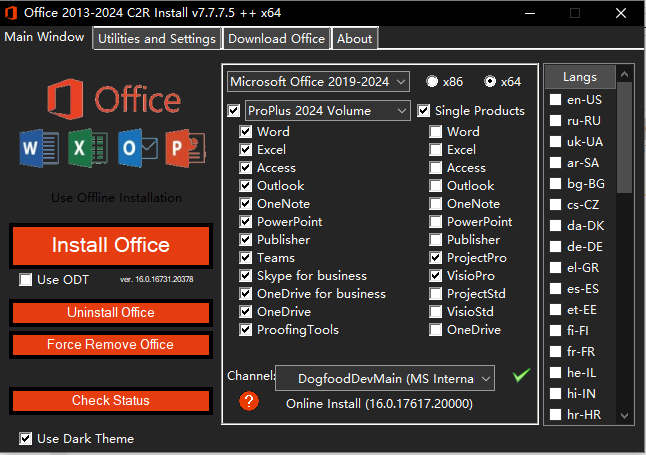The height and width of the screenshot is (455, 646).
Task: Click the Langs list scroll up arrow
Action: (625, 74)
